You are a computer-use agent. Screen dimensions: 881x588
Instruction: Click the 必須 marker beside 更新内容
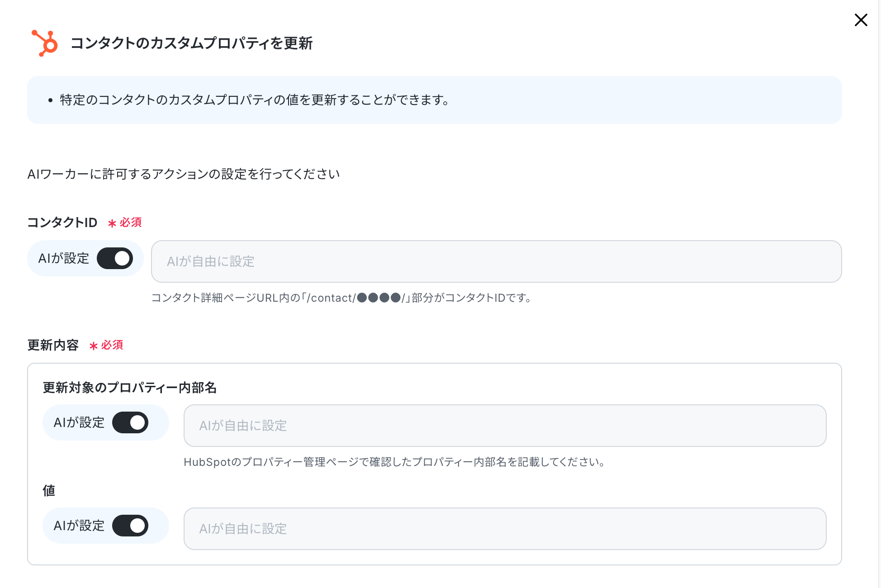pyautogui.click(x=106, y=345)
